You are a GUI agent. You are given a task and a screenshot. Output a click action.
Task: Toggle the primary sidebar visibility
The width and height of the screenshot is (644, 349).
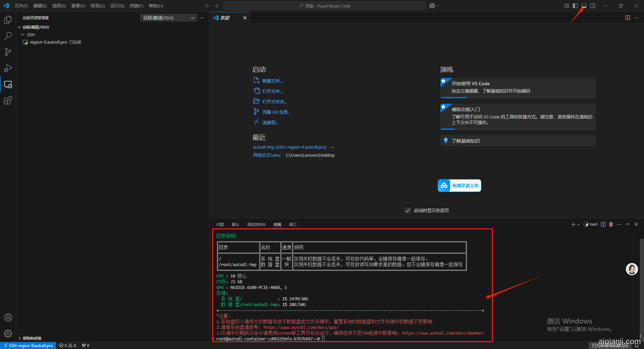pyautogui.click(x=575, y=6)
